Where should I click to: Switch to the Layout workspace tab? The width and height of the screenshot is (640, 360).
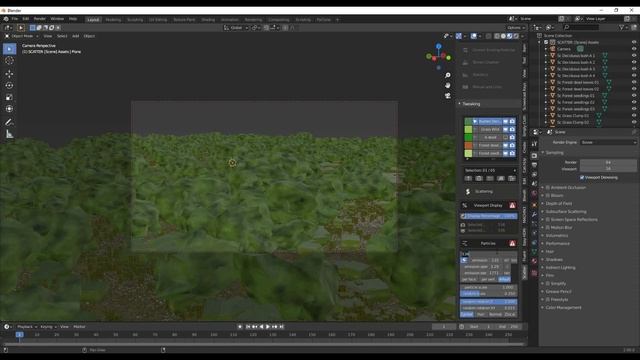click(93, 20)
